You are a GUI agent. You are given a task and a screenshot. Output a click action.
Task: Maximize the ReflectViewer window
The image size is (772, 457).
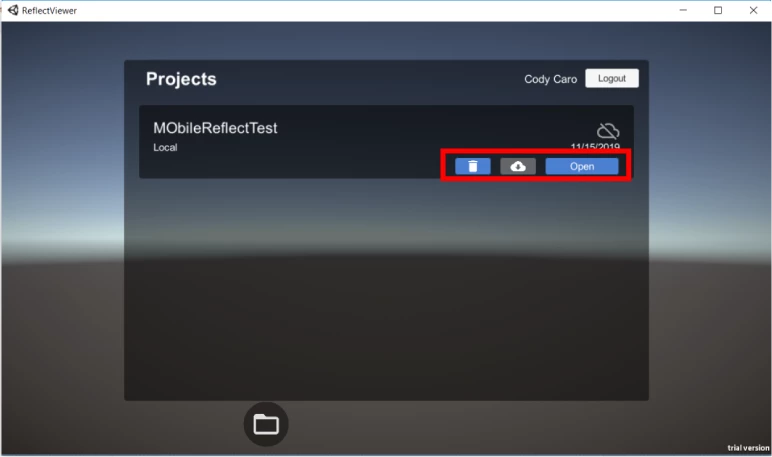pos(718,10)
